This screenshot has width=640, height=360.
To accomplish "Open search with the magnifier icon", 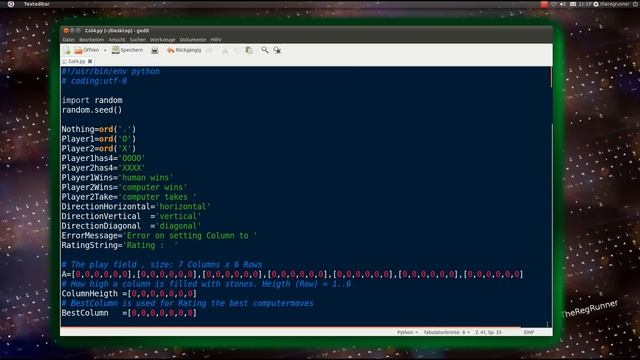I will pos(265,50).
